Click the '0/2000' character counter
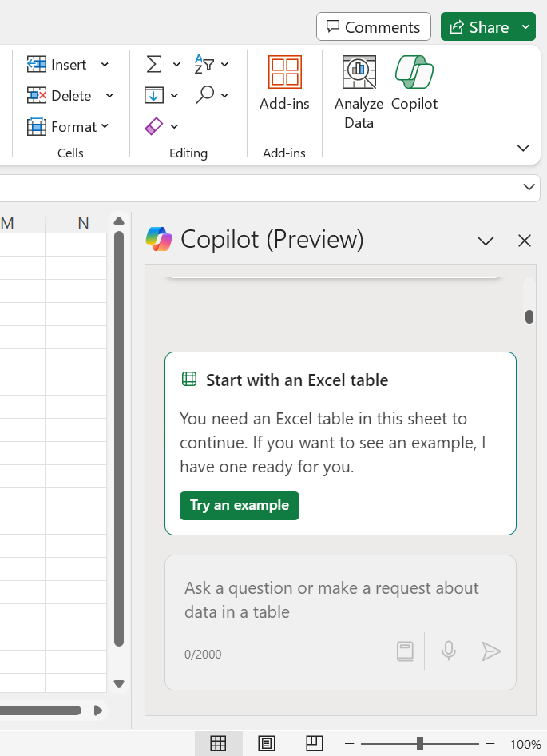This screenshot has width=547, height=756. (x=203, y=655)
